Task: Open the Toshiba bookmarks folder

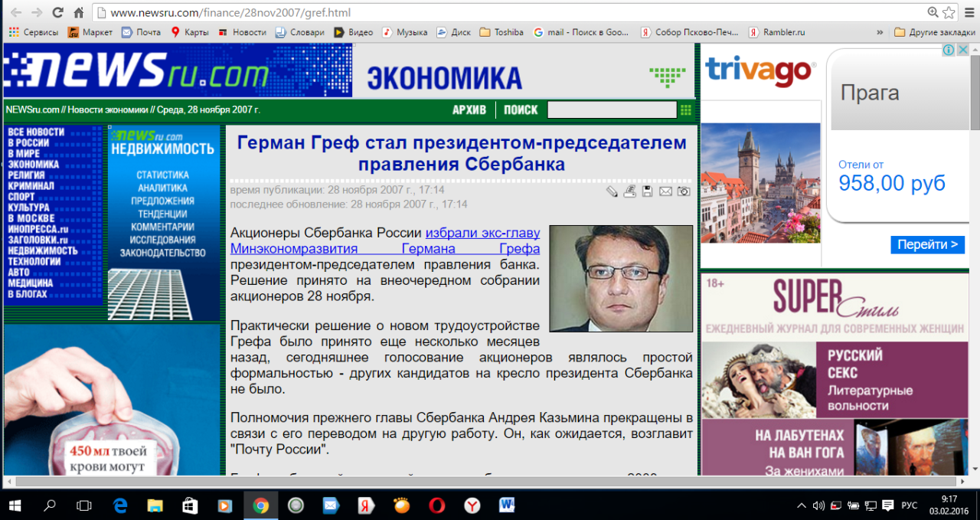Action: pyautogui.click(x=501, y=32)
